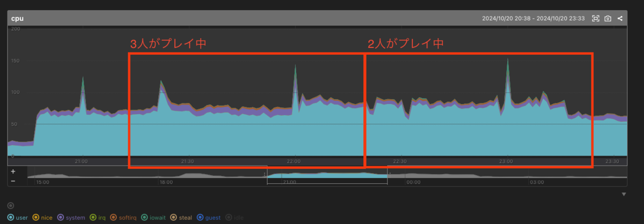The width and height of the screenshot is (644, 224).
Task: Enable the greyed-out idle series
Action: pos(235,218)
